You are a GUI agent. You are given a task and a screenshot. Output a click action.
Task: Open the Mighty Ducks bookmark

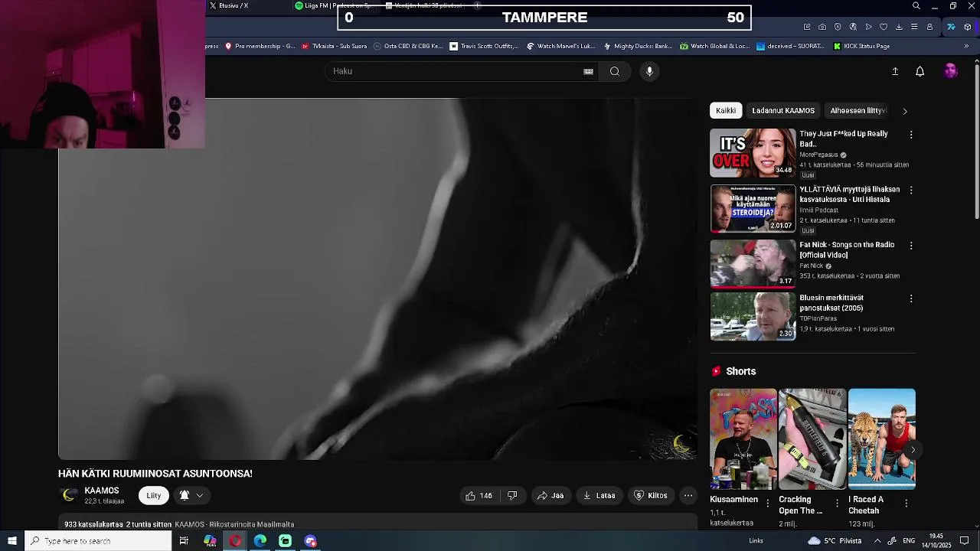click(638, 46)
